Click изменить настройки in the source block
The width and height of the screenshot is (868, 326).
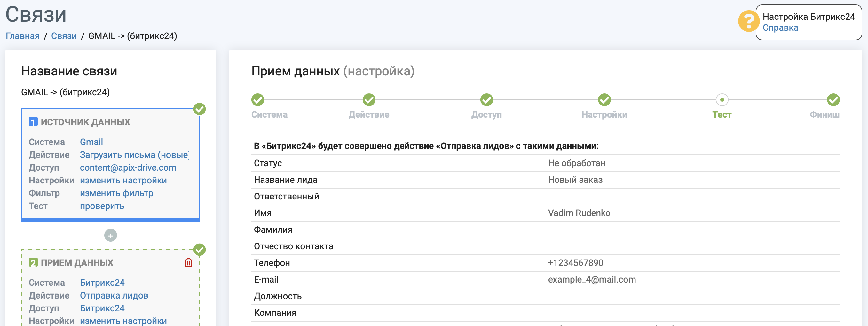[x=123, y=181]
